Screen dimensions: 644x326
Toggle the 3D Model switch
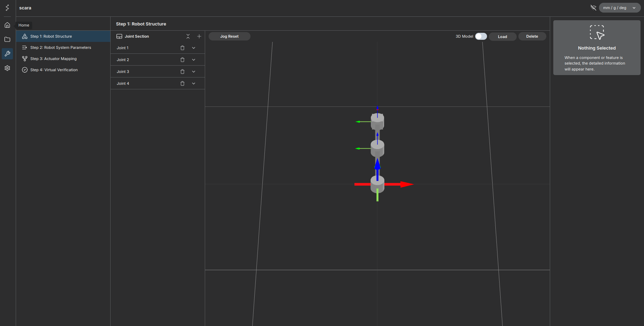(481, 36)
